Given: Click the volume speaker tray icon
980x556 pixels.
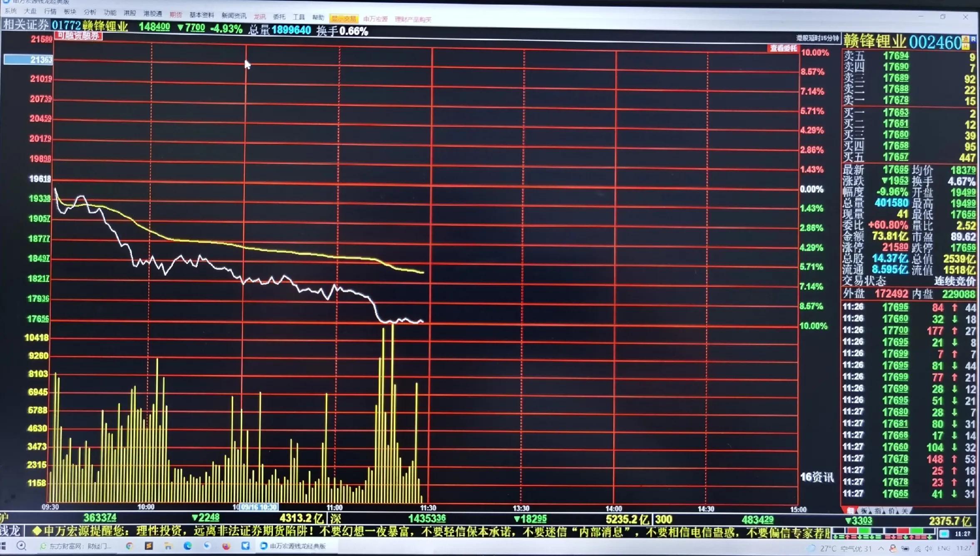Looking at the screenshot, I should [x=929, y=549].
